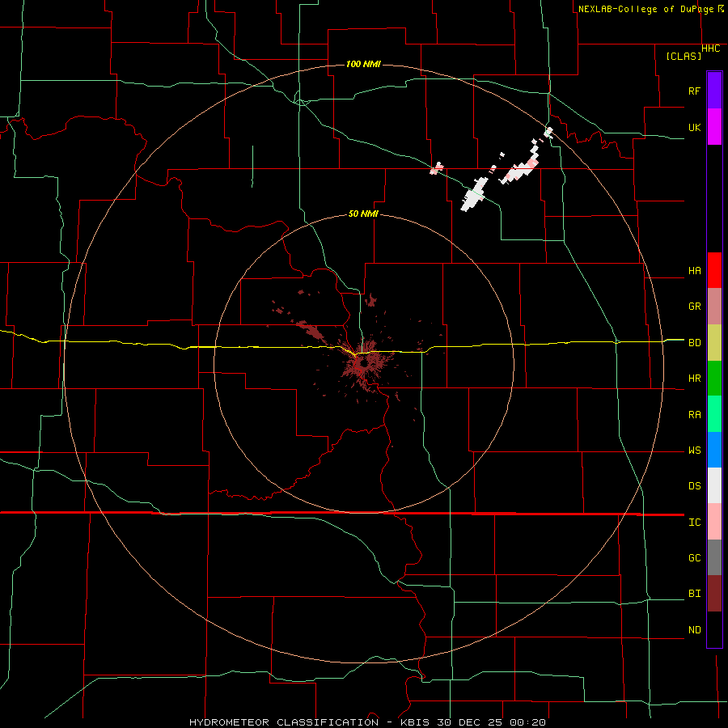The width and height of the screenshot is (728, 728).
Task: Click the BI legend label
Action: pyautogui.click(x=694, y=594)
